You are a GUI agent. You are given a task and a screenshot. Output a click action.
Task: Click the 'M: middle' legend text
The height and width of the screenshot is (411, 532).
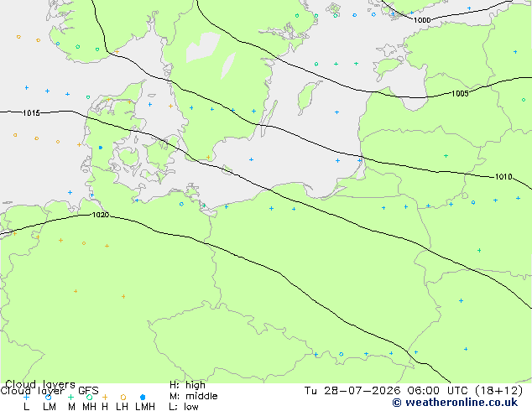tap(193, 396)
